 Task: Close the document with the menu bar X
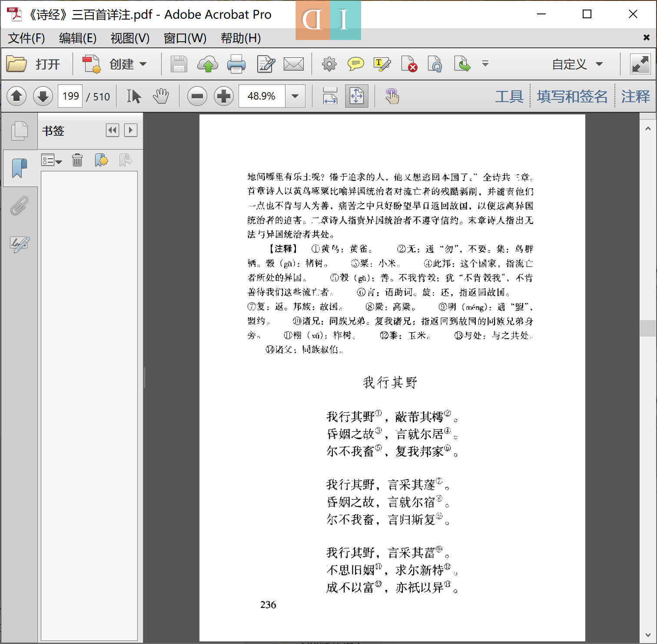pos(647,38)
